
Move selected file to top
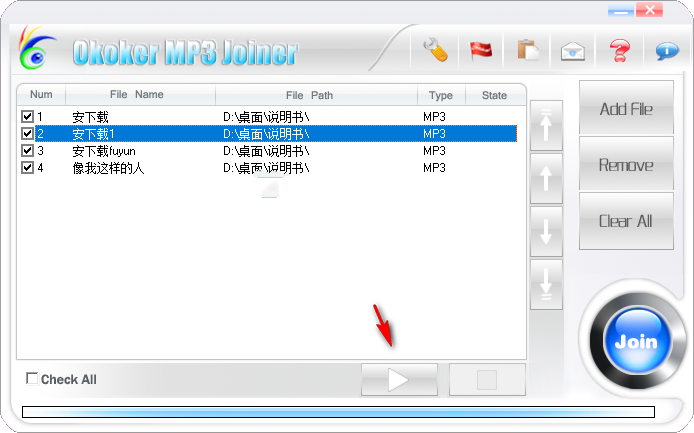546,125
